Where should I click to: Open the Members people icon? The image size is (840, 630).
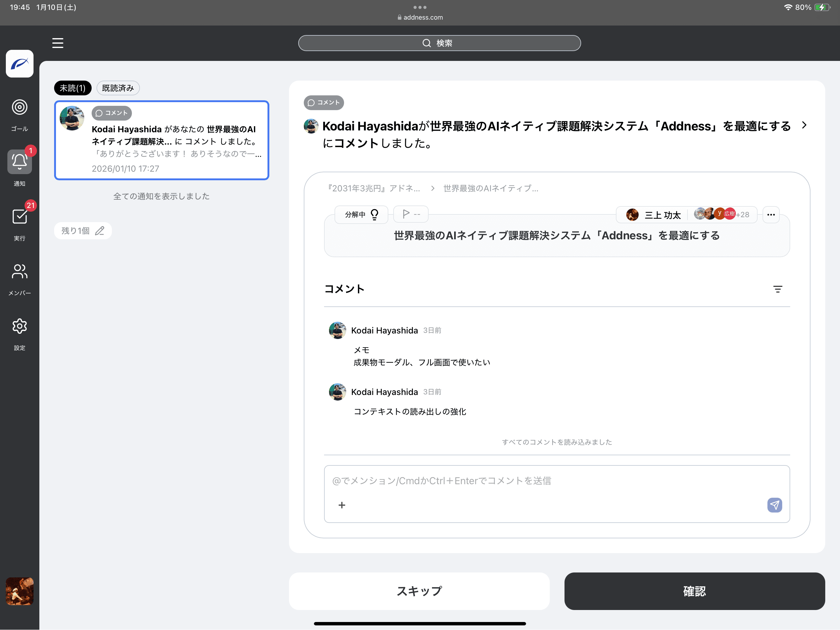click(19, 271)
